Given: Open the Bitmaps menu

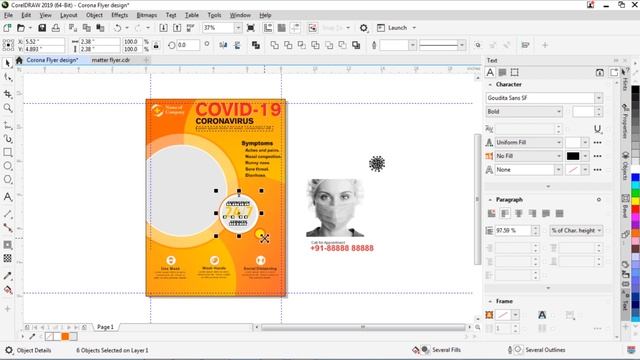Looking at the screenshot, I should [147, 15].
